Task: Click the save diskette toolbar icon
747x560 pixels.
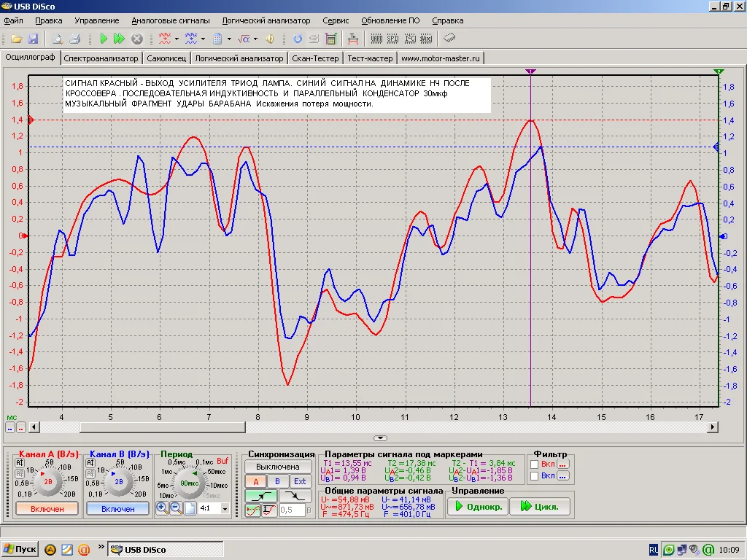Action: [x=31, y=39]
